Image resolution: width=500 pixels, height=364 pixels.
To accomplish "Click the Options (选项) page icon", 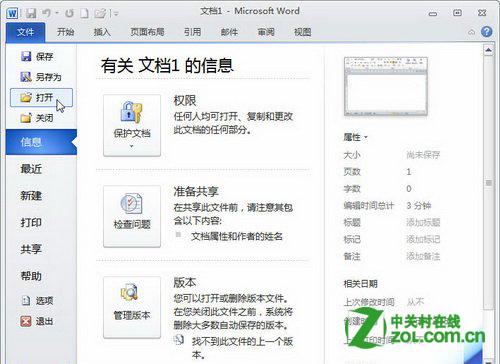I will [26, 301].
